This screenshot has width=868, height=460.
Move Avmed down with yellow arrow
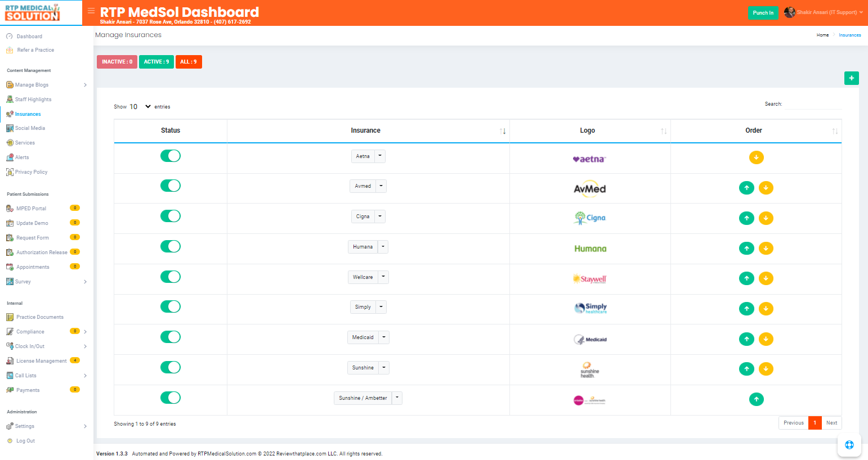coord(766,188)
